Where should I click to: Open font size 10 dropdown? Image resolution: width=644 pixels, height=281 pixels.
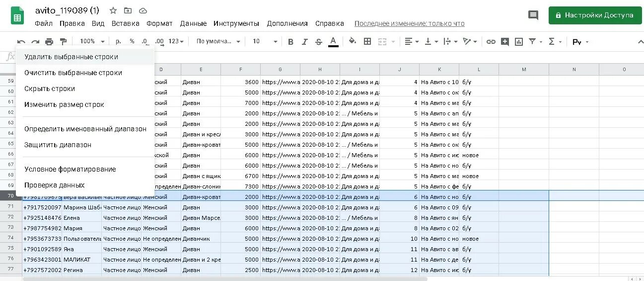pos(265,41)
